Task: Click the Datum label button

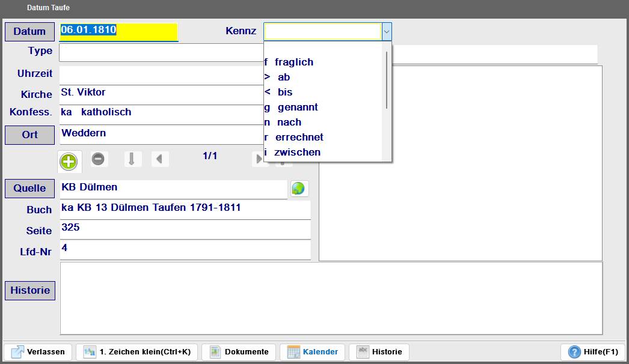Action: click(29, 31)
